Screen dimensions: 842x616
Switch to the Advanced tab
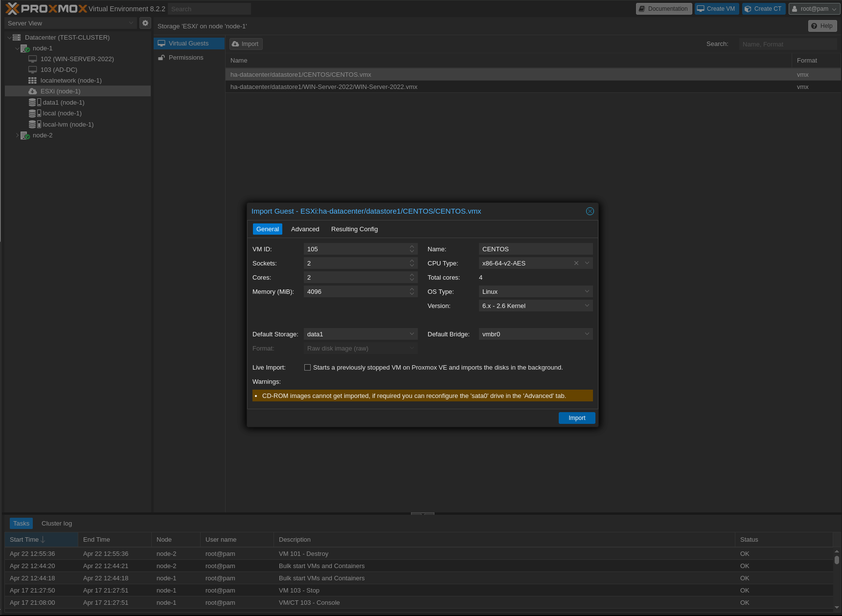(x=305, y=229)
